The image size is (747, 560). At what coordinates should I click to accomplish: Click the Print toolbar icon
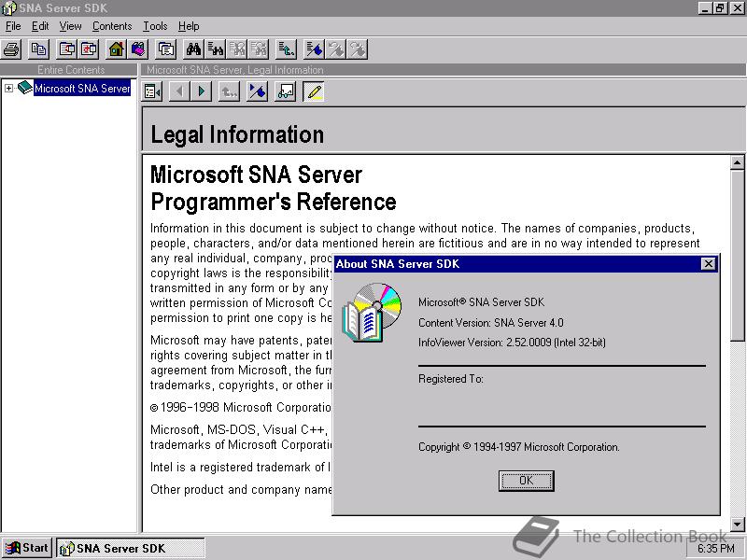click(11, 49)
